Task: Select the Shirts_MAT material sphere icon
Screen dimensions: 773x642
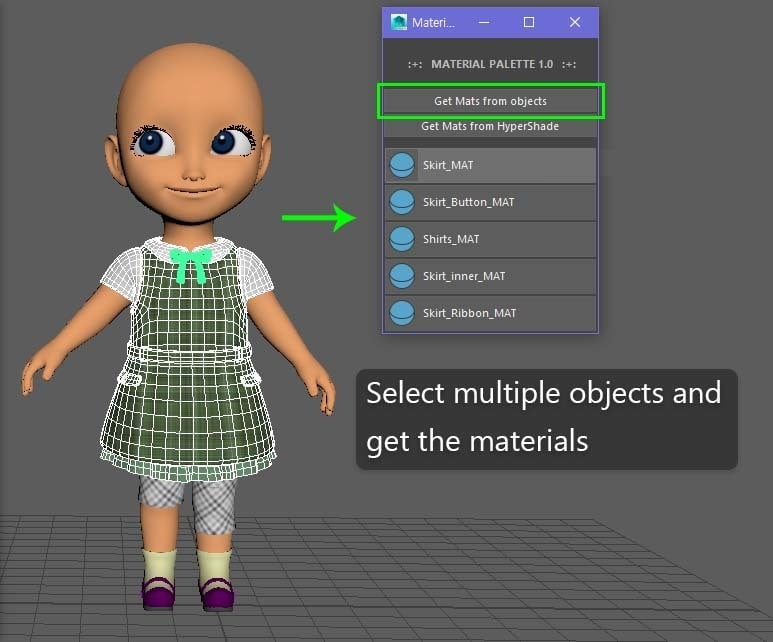Action: point(402,239)
